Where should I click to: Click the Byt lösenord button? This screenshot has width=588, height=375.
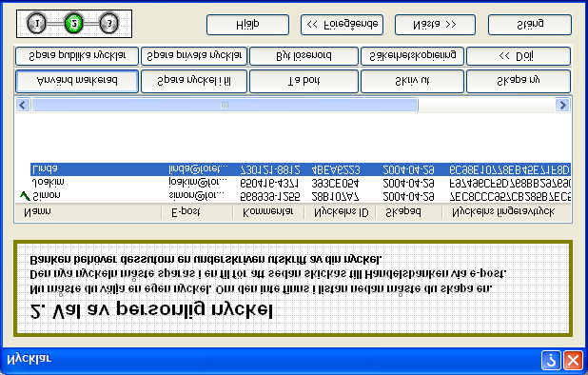tap(304, 56)
